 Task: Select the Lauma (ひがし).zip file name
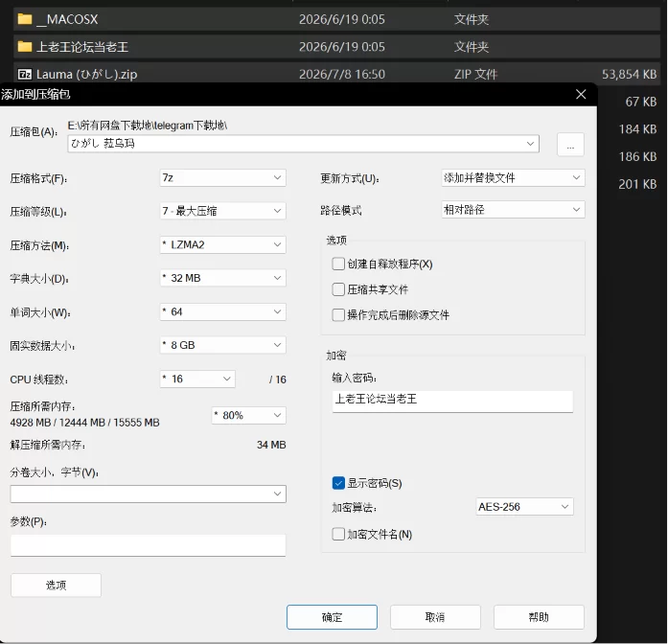[x=87, y=74]
